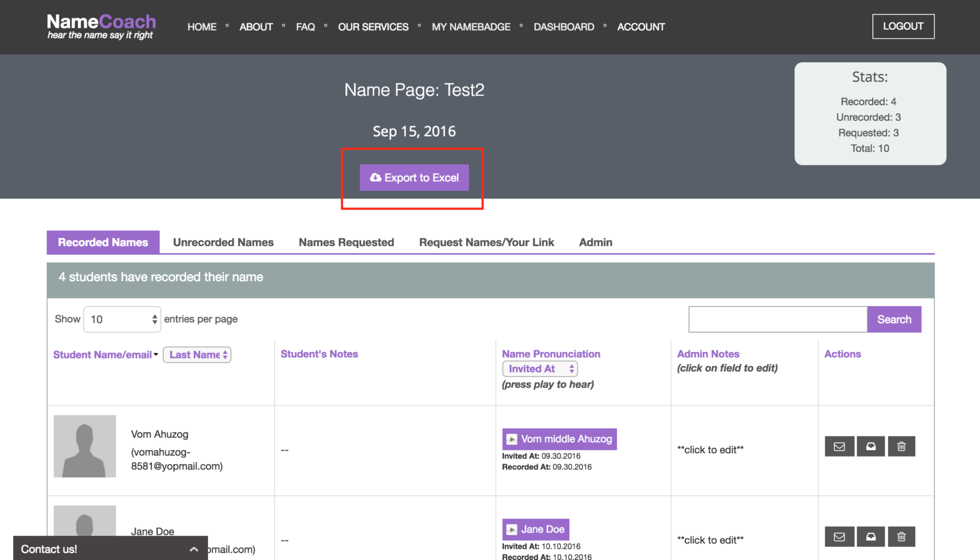Switch to the Unrecorded Names tab
The width and height of the screenshot is (980, 560).
223,242
